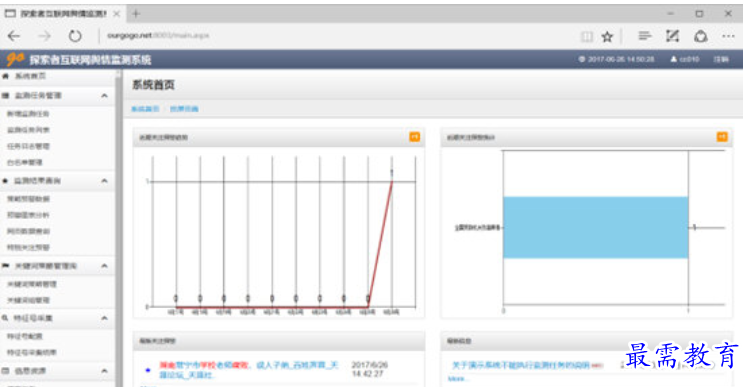Image resolution: width=747 pixels, height=387 pixels.
Task: Open fourth item under 监测结果查询 (special alerts)
Action: point(28,247)
